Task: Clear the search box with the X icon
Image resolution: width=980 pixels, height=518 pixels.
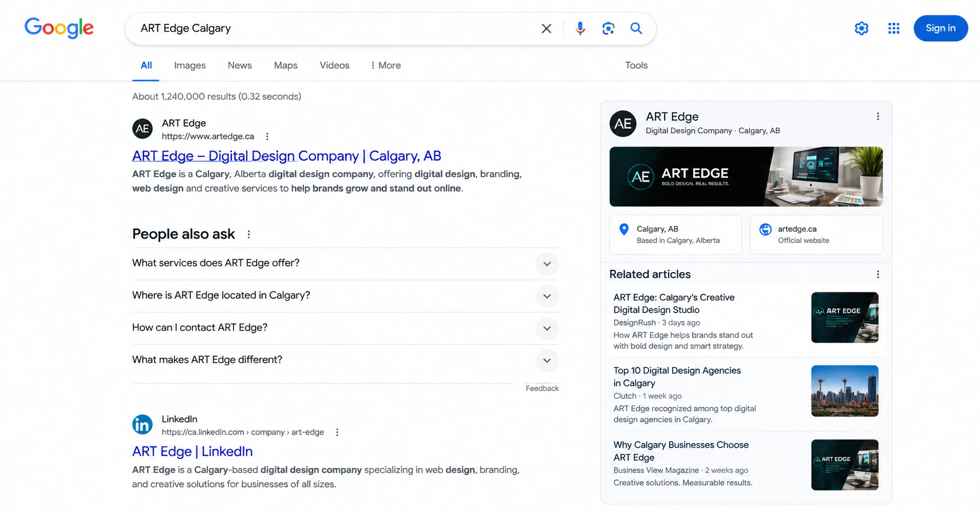Action: 547,28
